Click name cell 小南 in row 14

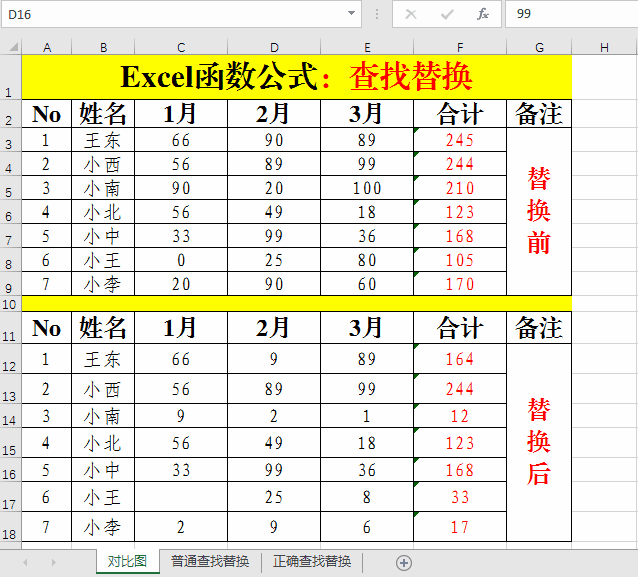point(103,416)
